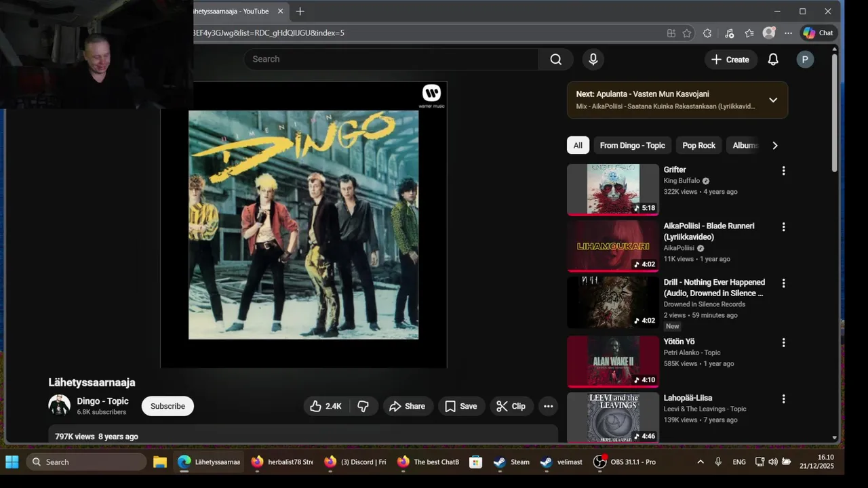868x488 pixels.
Task: Click the YouTube search magnifier button
Action: tap(556, 59)
